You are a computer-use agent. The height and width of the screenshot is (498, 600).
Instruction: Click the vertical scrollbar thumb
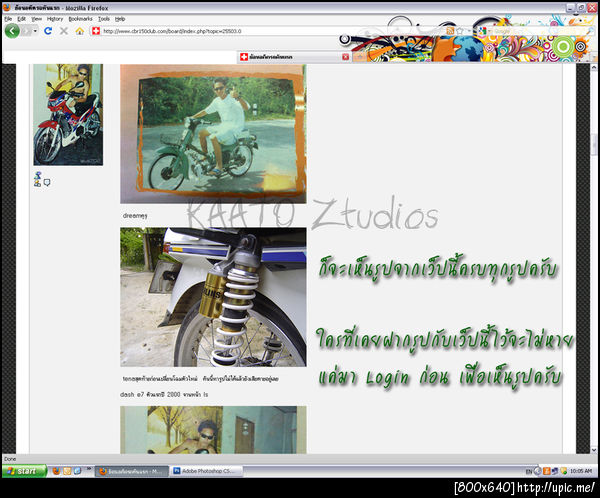(x=594, y=144)
